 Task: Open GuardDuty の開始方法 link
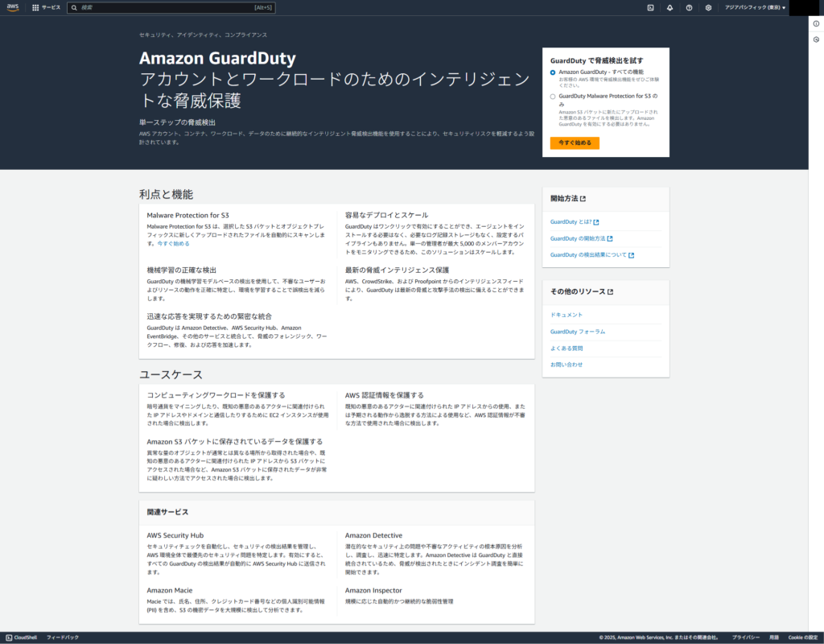[578, 238]
